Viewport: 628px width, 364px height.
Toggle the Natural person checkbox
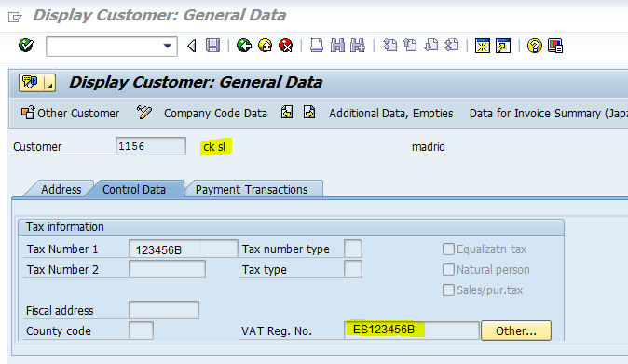[448, 269]
